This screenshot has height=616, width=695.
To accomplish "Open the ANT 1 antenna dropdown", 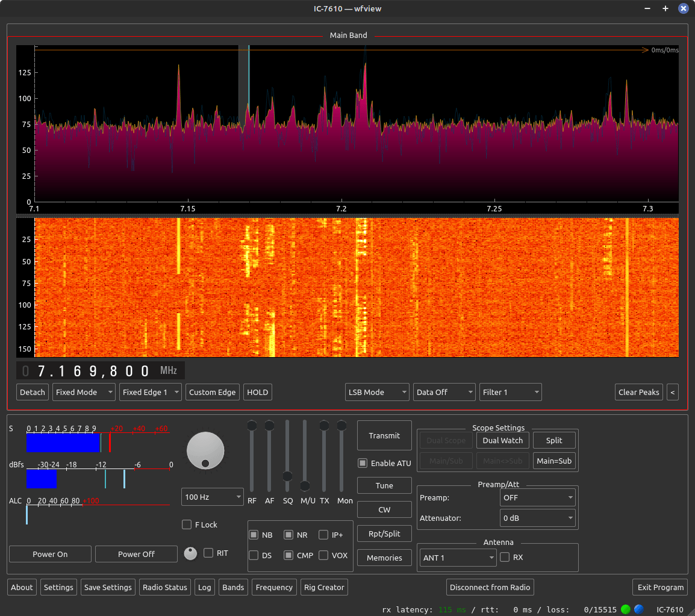I will coord(458,558).
